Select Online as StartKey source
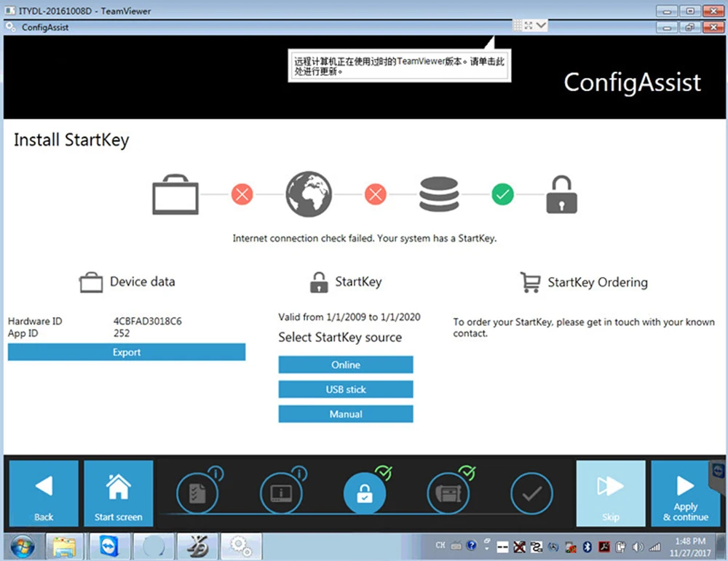 (345, 365)
